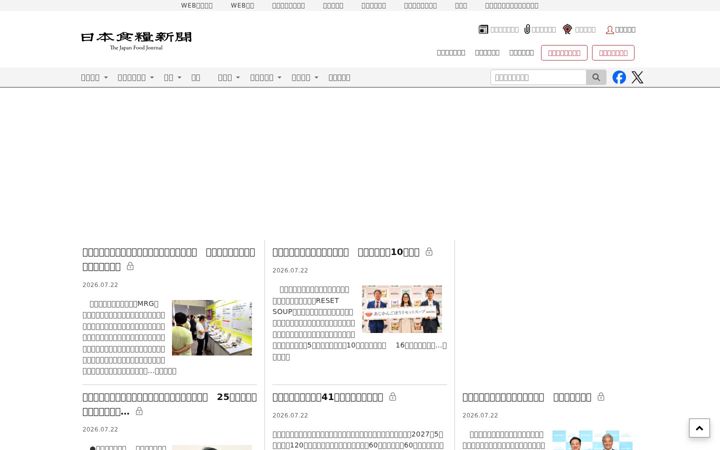
Task: Click the paperclip icon in header links
Action: point(527,29)
